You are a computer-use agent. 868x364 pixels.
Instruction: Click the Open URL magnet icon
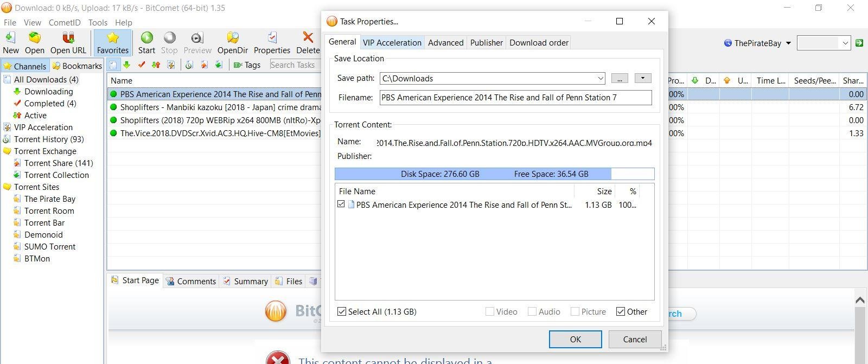(x=68, y=37)
